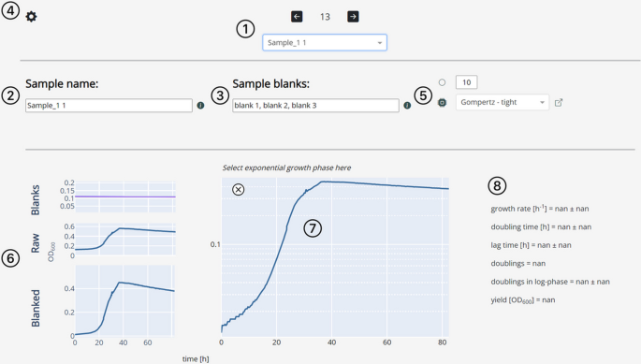
Task: Click 'growth rate [h-1] = nan ± nan' text
Action: [x=540, y=208]
